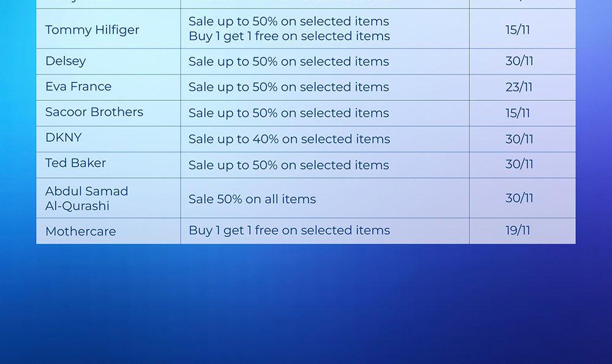Click the DKNY brand name
The height and width of the screenshot is (364, 612).
[64, 138]
